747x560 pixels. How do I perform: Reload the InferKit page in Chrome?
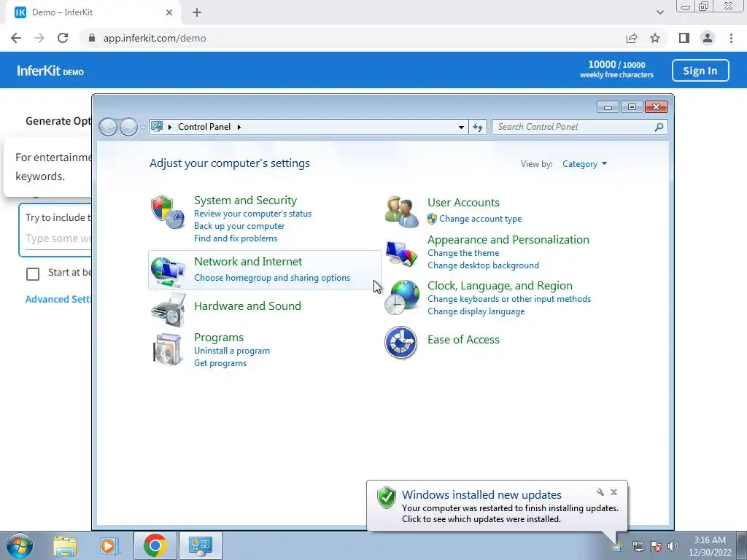click(63, 38)
